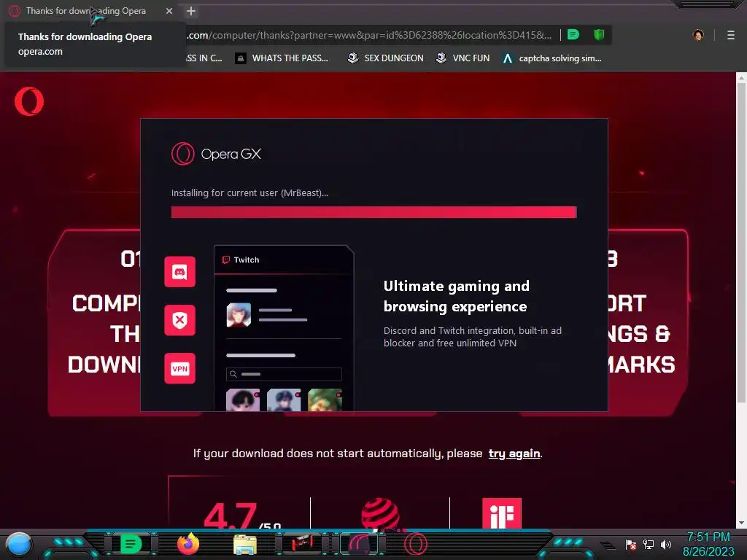Click the Start orb on the taskbar
Viewport: 747px width, 560px height.
click(18, 544)
